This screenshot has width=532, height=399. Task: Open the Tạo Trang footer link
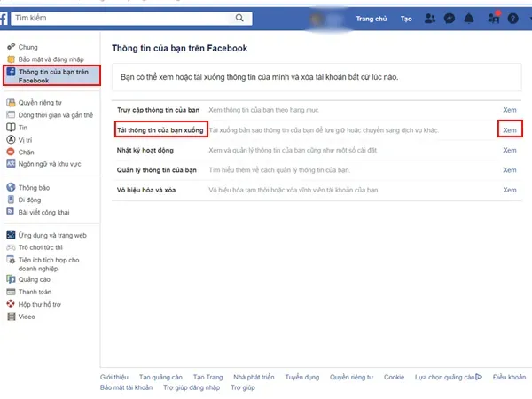(207, 377)
